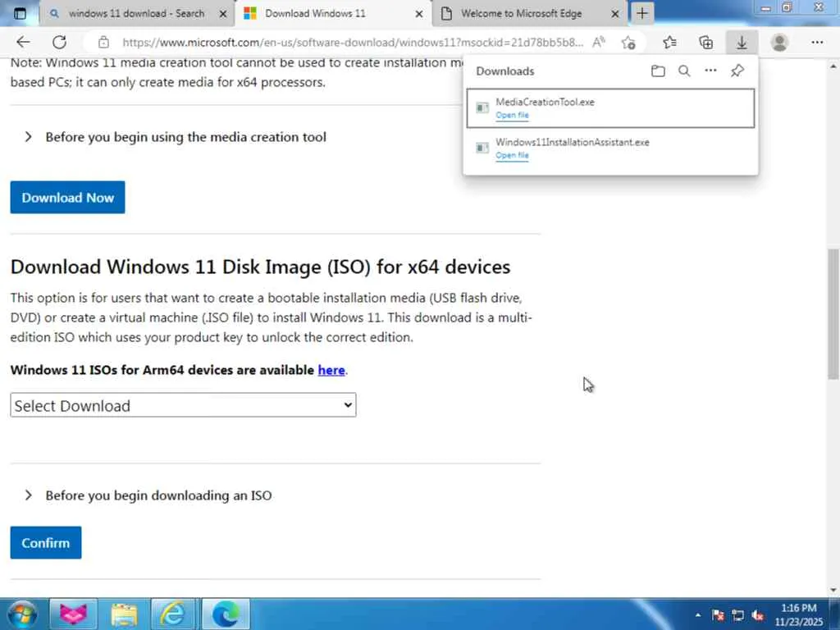Open Action Center flag tray icon
The height and width of the screenshot is (630, 840).
719,615
